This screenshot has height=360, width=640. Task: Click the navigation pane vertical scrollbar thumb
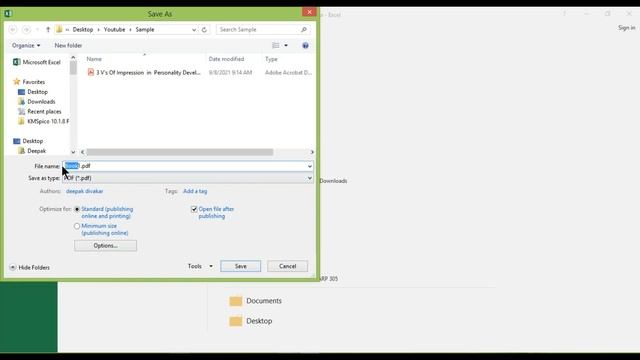click(73, 68)
